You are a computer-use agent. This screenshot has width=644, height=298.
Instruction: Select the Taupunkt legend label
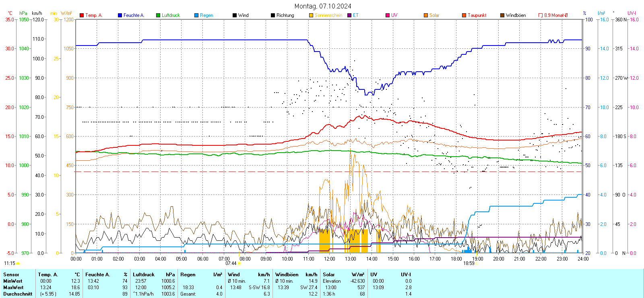point(477,15)
